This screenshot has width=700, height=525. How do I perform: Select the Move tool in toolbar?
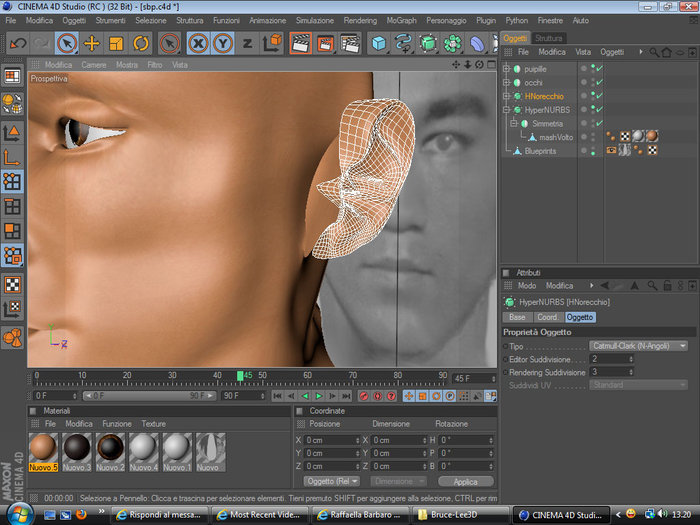[91, 43]
